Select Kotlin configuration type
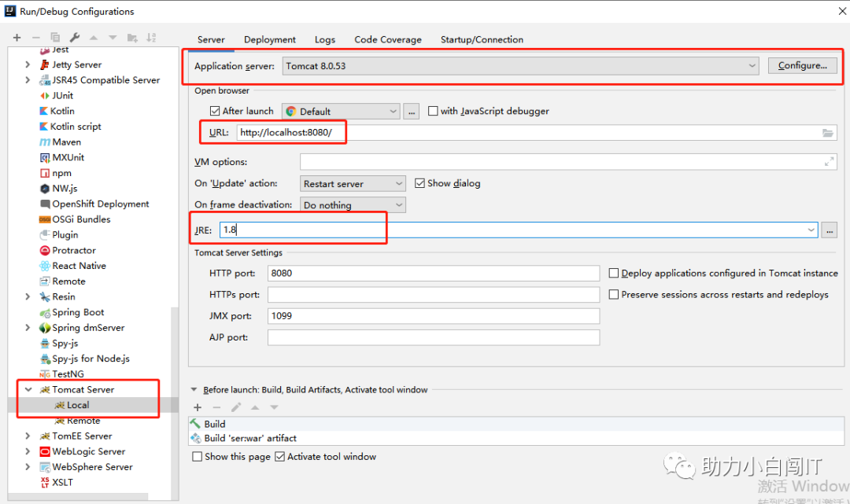This screenshot has width=850, height=504. [x=62, y=111]
